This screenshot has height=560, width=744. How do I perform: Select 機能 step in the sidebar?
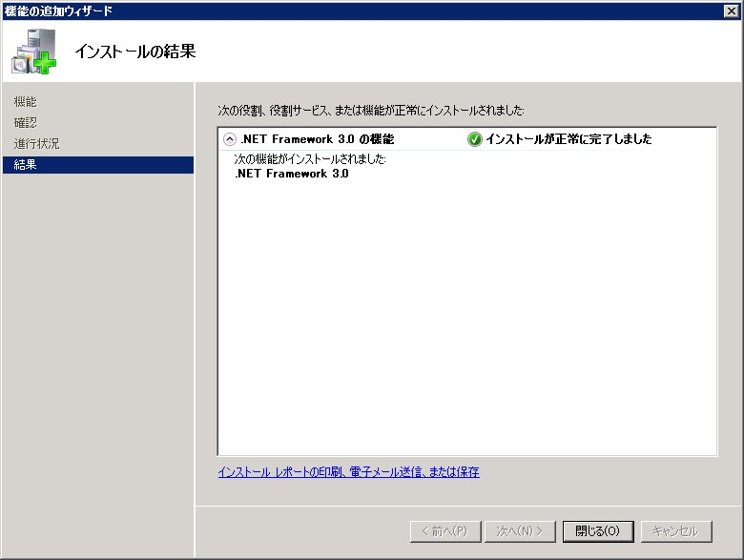pos(26,101)
